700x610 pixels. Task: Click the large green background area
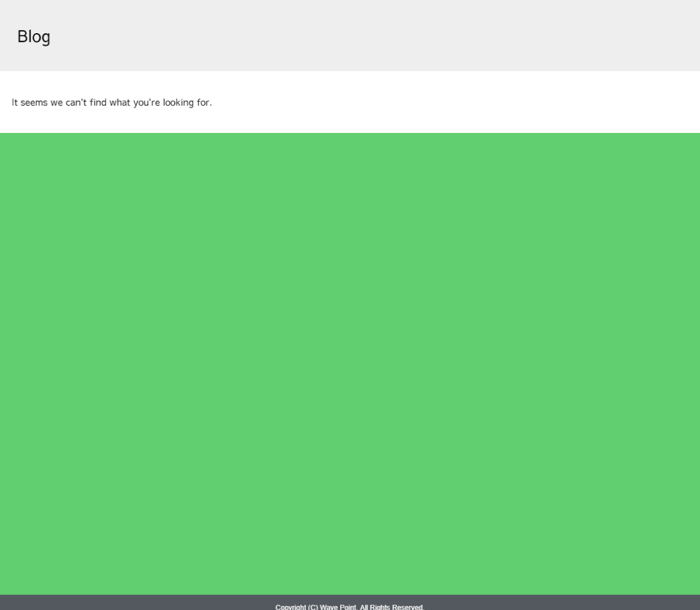click(350, 362)
